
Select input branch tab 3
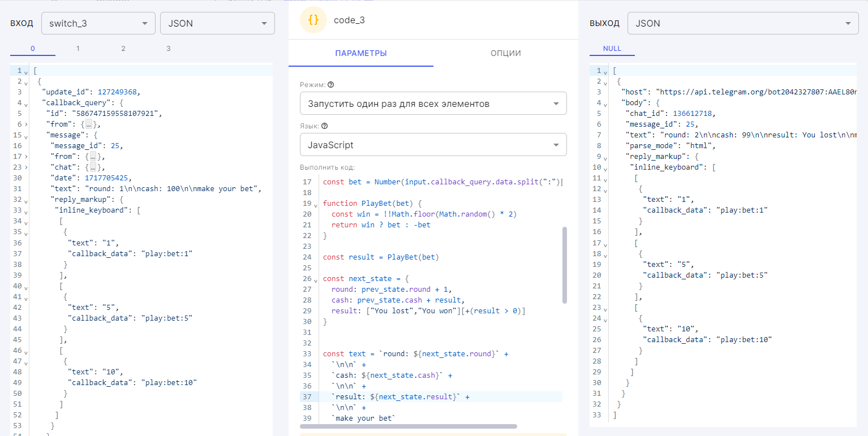click(x=169, y=49)
